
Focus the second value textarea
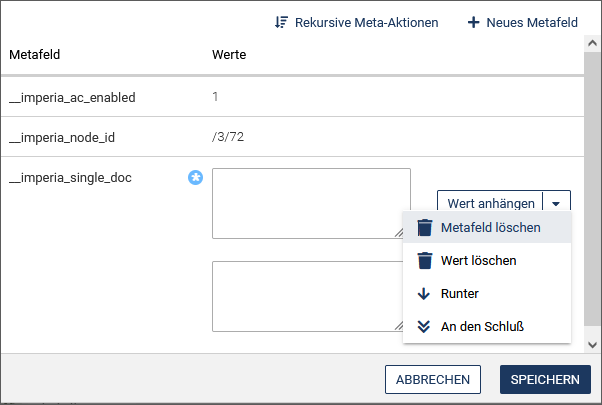tap(308, 296)
